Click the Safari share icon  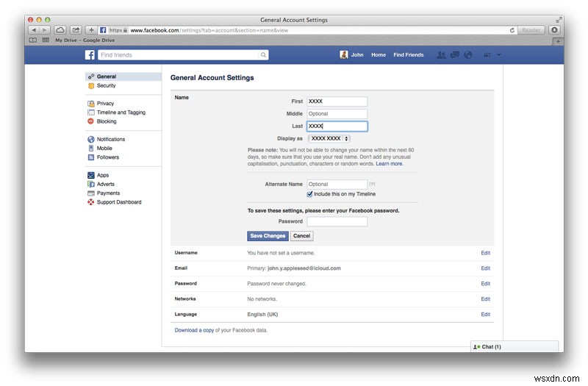pos(76,30)
